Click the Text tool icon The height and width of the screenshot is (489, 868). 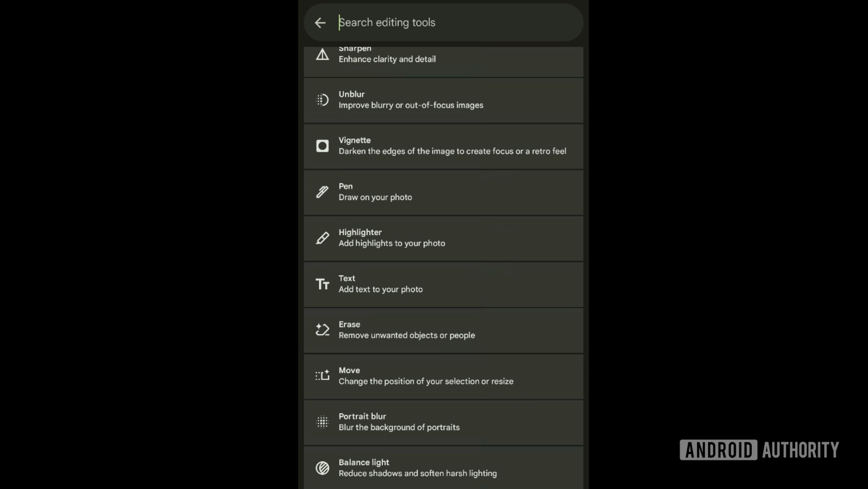click(322, 284)
